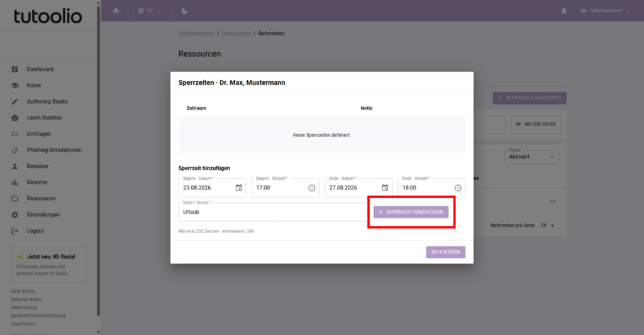Open Referenten pro Seite dropdown
Image resolution: width=644 pixels, height=335 pixels.
click(547, 226)
